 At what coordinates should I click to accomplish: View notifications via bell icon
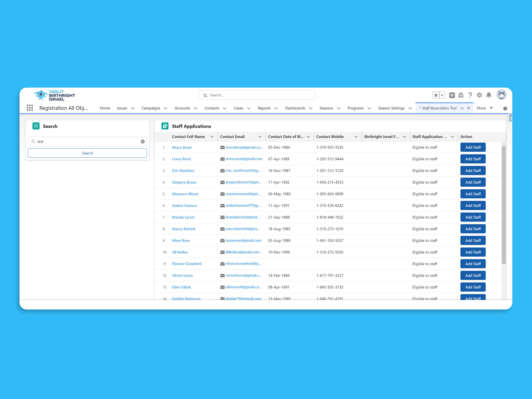488,95
